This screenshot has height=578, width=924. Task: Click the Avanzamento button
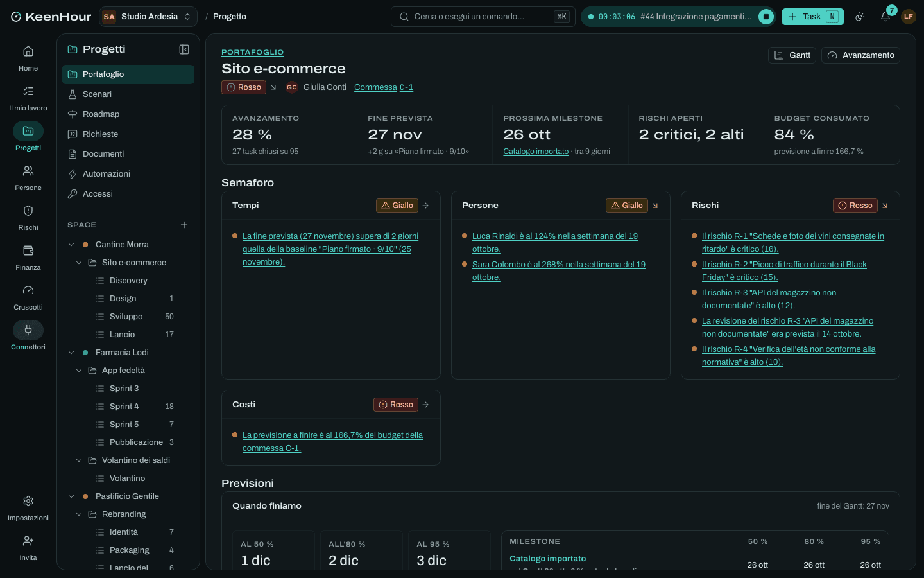pos(860,55)
